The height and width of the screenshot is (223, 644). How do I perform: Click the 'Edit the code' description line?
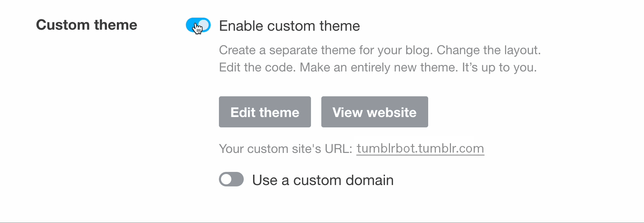pyautogui.click(x=378, y=67)
